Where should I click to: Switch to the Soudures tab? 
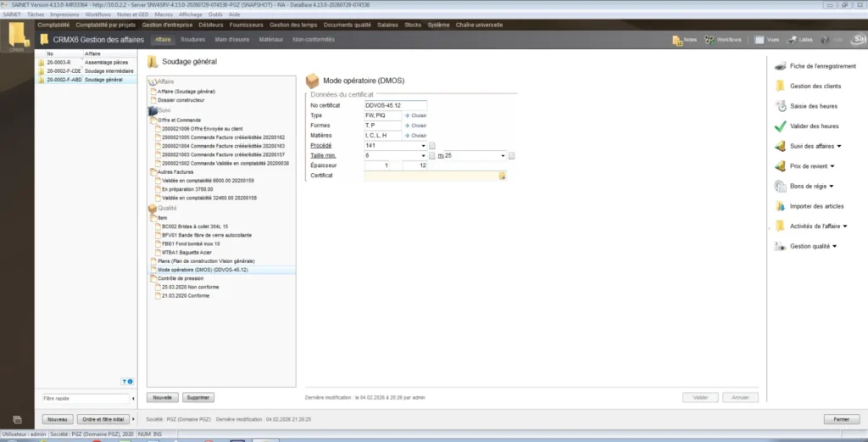coord(192,40)
